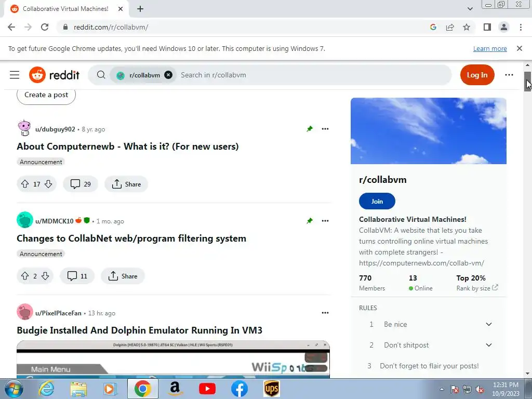The width and height of the screenshot is (532, 399).
Task: Open Windows Explorer from taskbar
Action: point(78,389)
